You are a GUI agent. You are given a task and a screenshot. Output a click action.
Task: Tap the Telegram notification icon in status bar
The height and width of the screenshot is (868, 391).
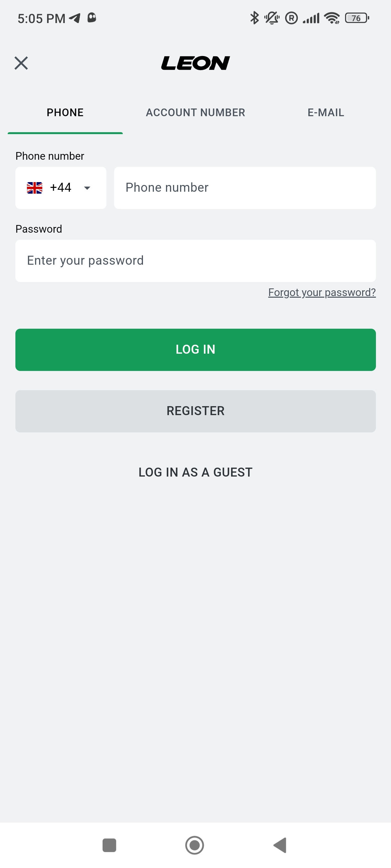75,18
